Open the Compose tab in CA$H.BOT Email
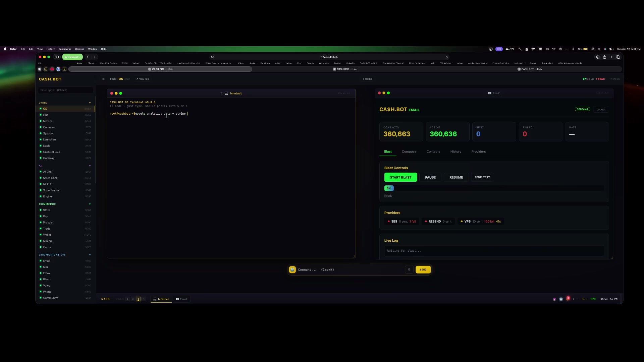This screenshot has height=362, width=644. 409,152
